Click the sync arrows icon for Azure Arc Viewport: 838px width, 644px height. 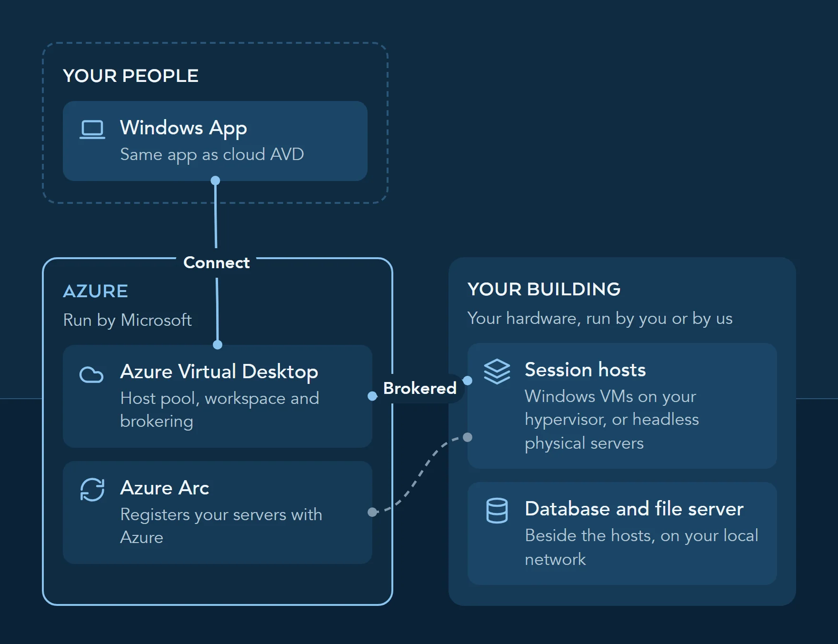click(x=92, y=490)
